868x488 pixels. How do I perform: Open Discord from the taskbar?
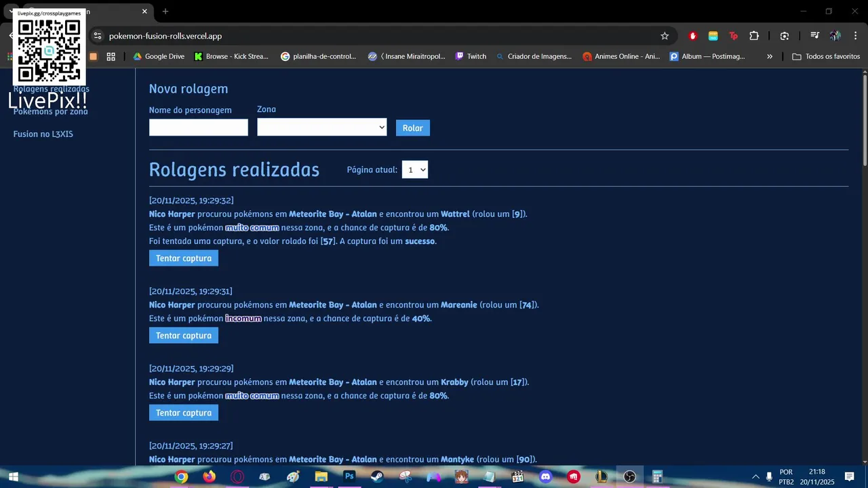545,476
